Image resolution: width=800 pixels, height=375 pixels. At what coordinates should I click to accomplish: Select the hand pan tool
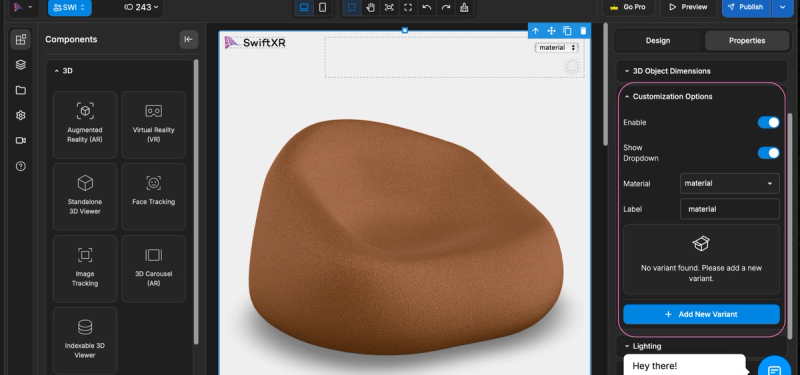point(370,7)
